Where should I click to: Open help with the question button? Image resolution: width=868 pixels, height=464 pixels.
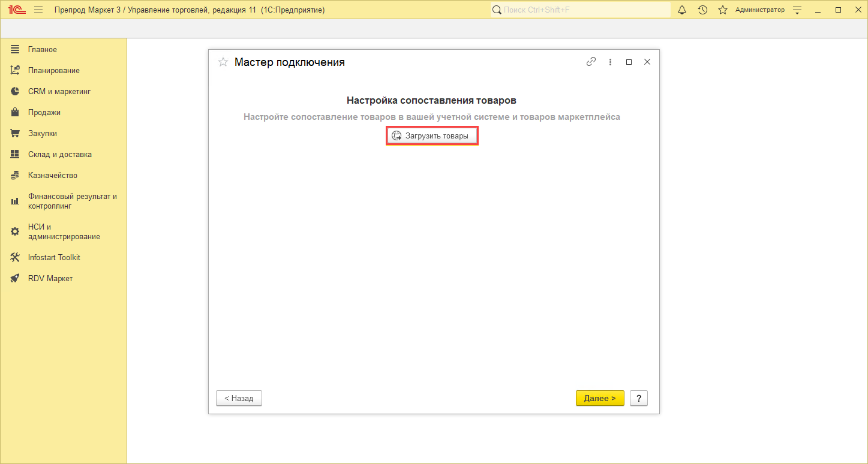639,398
